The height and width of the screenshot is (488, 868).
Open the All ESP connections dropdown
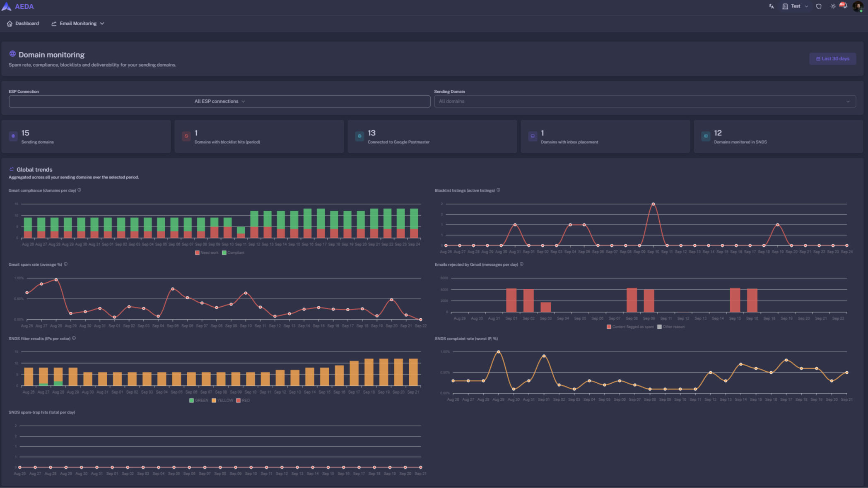(219, 101)
